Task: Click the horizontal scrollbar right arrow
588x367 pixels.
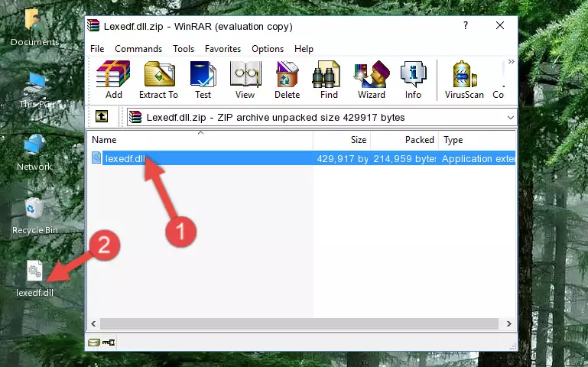Action: click(x=509, y=323)
